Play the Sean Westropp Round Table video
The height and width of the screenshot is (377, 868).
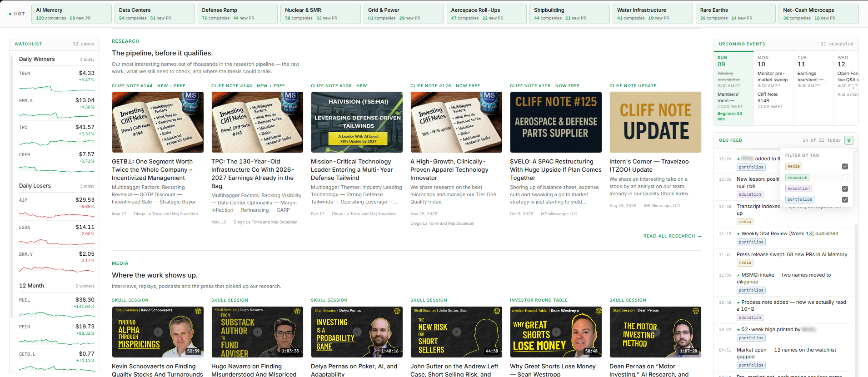[556, 332]
